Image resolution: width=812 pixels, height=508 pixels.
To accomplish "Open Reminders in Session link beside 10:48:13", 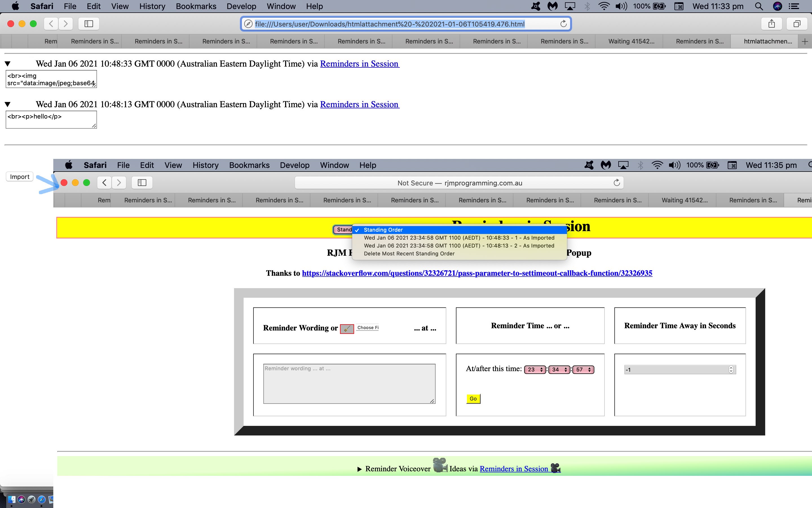I will [x=360, y=104].
